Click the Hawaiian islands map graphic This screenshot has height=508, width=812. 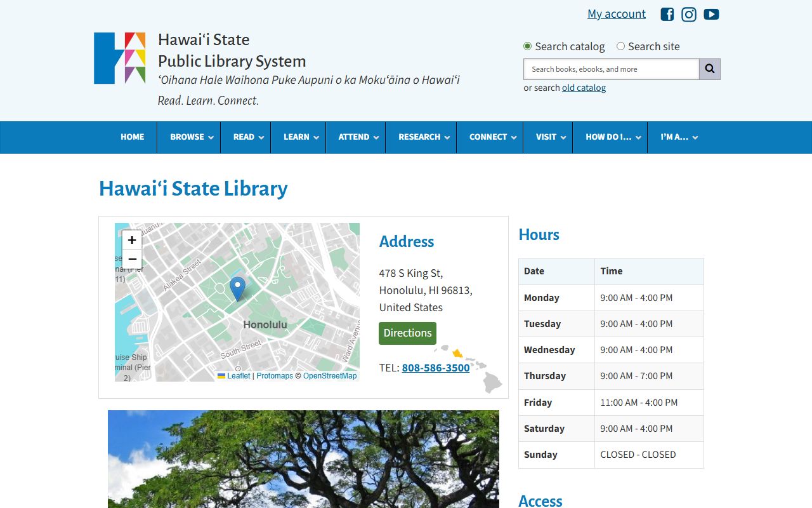tap(469, 368)
